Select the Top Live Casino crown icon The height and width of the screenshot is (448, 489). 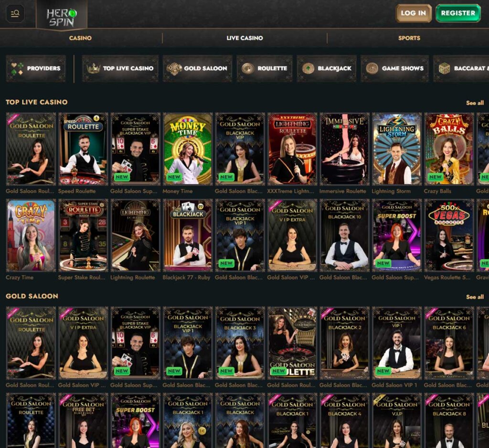pyautogui.click(x=94, y=68)
